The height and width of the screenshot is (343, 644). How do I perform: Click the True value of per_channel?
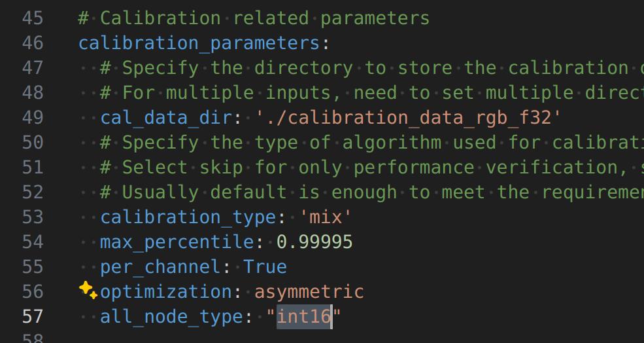(x=265, y=267)
